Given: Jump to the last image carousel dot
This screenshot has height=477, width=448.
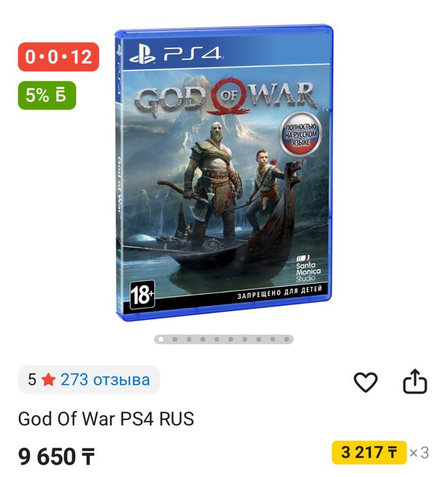Looking at the screenshot, I should tap(286, 340).
